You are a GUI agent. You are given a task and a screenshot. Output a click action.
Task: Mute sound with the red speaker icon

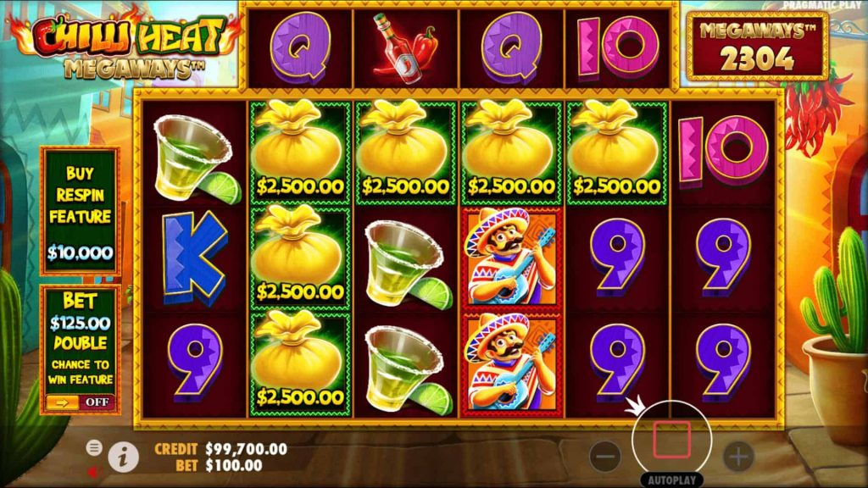click(x=94, y=473)
